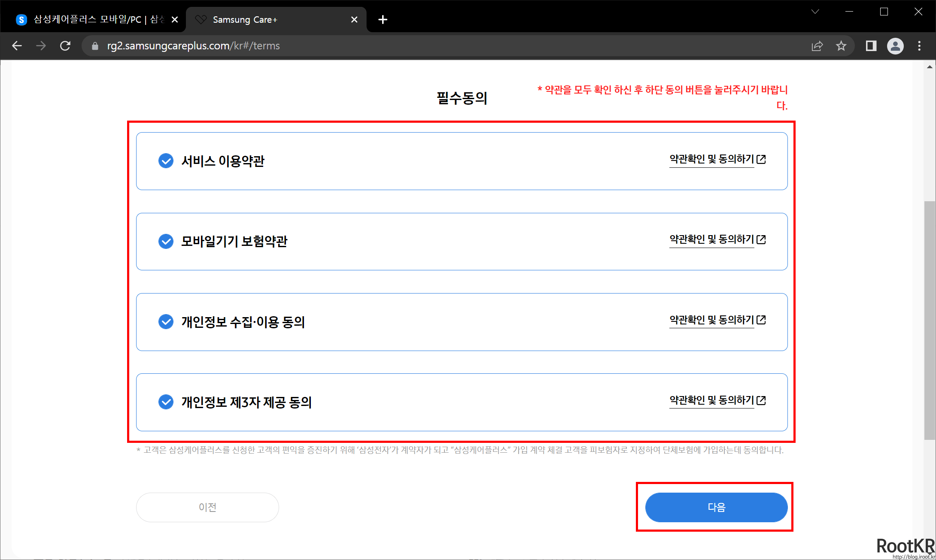Toggle 개인정보 제3자 제공 동의 checkbox
Viewport: 936px width, 560px height.
click(x=166, y=402)
